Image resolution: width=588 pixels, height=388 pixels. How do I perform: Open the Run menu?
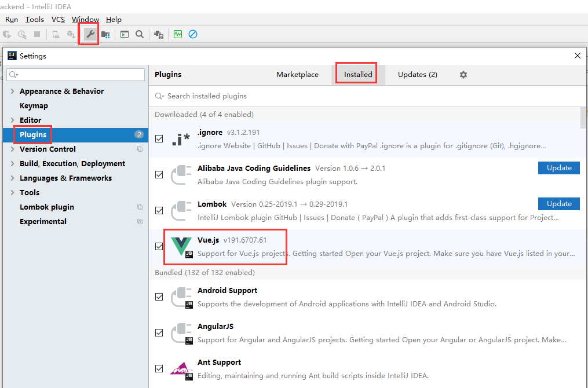11,20
